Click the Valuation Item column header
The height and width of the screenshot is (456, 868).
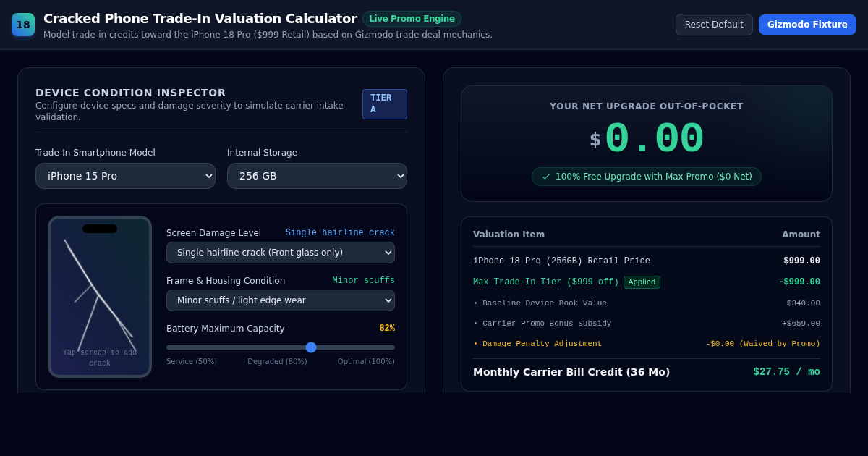click(x=509, y=235)
